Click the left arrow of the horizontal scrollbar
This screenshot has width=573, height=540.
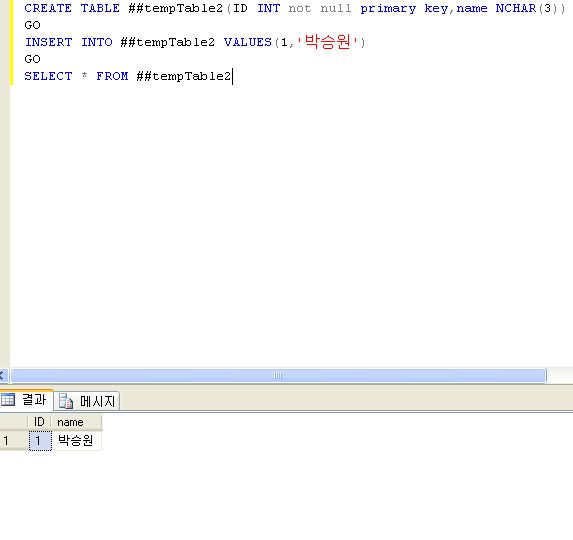tap(3, 376)
